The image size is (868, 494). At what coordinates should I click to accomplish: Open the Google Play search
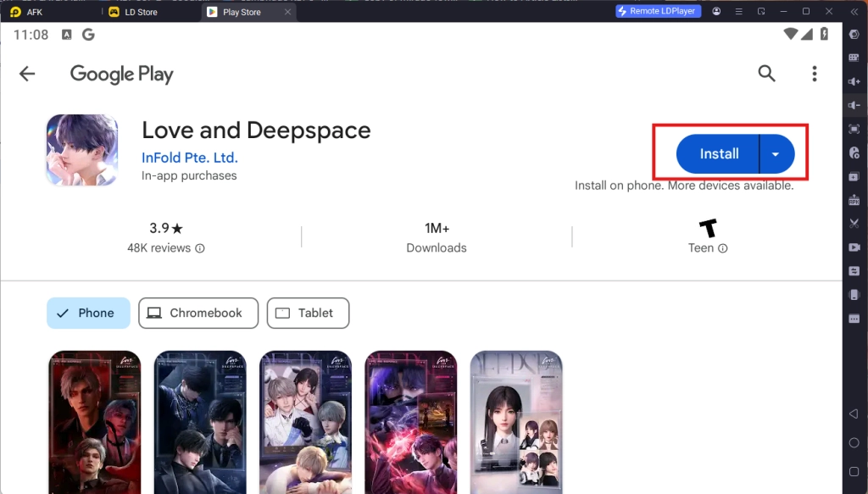(x=766, y=73)
